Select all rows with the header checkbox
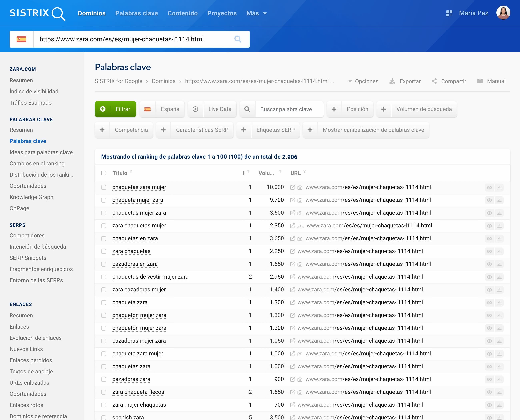 click(104, 173)
